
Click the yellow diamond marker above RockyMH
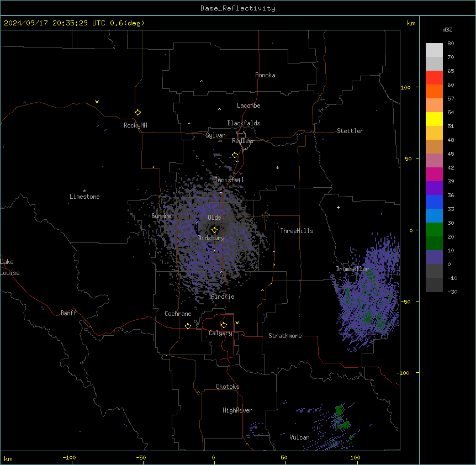(138, 113)
